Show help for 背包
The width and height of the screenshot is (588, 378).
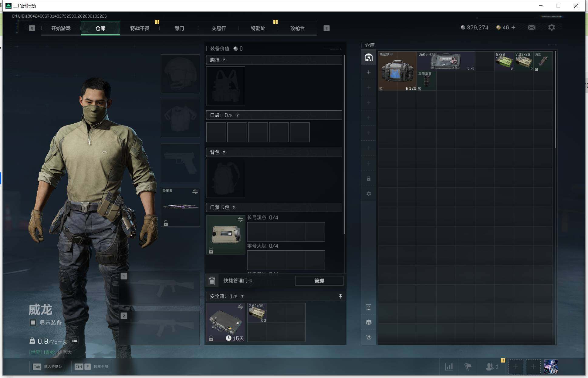pos(224,152)
